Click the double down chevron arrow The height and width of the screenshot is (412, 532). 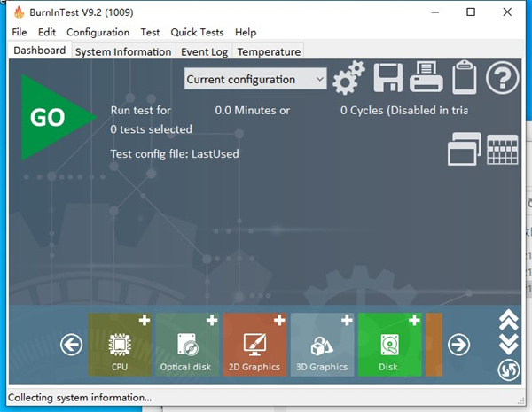tap(509, 343)
